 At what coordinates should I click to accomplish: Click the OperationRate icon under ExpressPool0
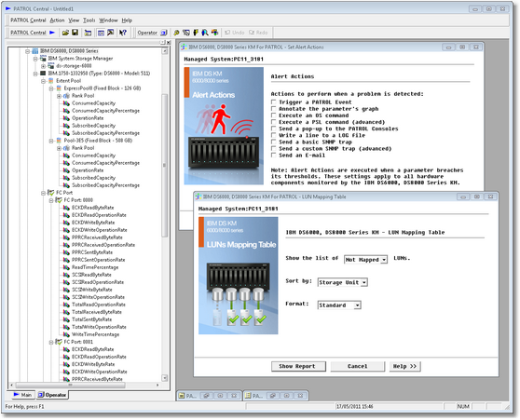click(x=66, y=118)
